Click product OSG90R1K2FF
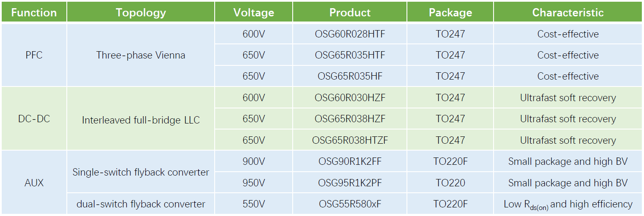Image resolution: width=644 pixels, height=216 pixels. click(x=350, y=162)
